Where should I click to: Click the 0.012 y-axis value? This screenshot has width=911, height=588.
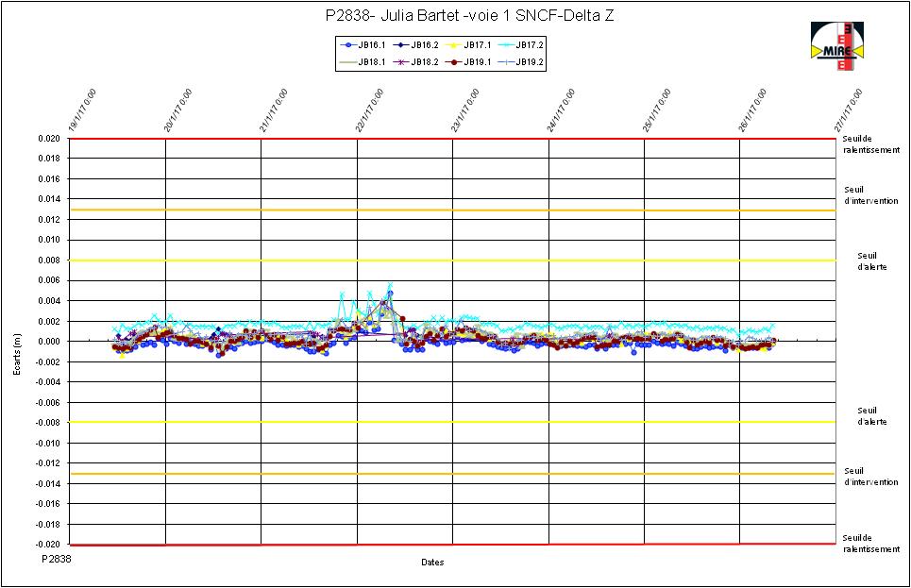pos(49,220)
